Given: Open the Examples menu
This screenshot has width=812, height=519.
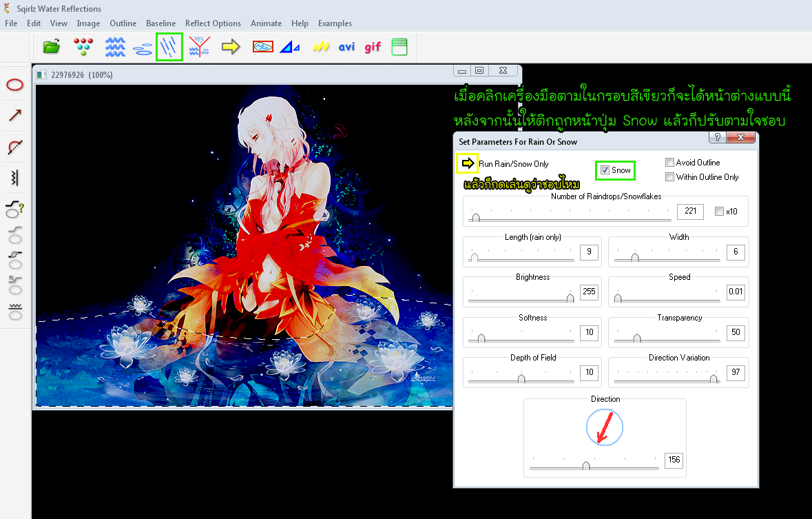Looking at the screenshot, I should [335, 23].
